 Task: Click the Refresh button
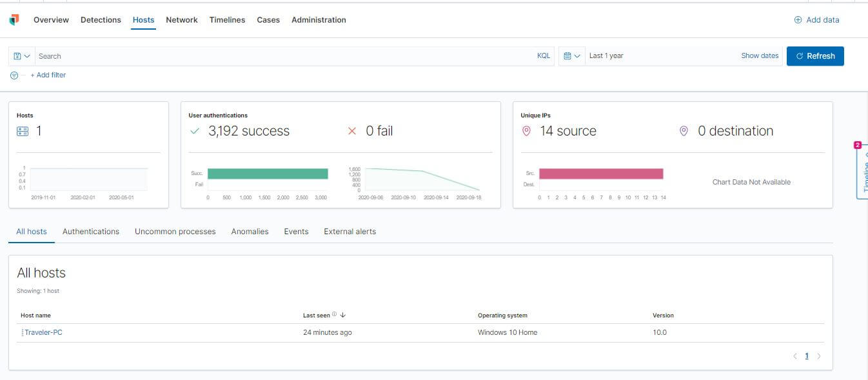click(815, 56)
